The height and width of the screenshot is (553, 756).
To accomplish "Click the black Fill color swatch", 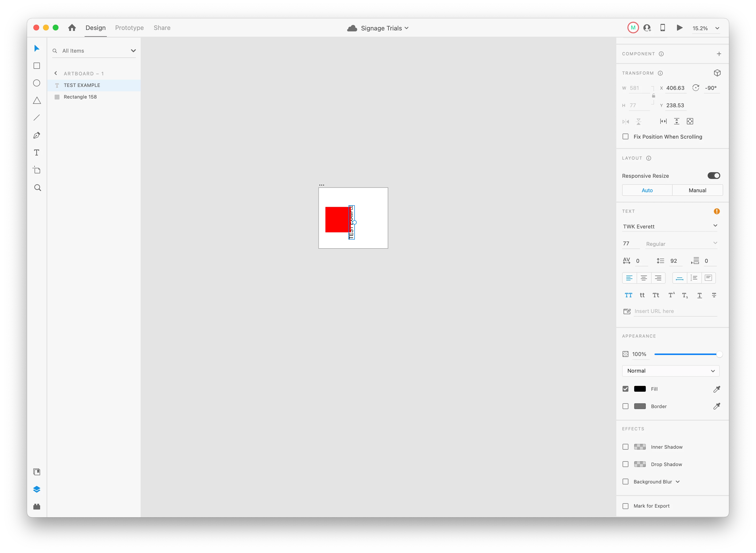I will click(640, 389).
